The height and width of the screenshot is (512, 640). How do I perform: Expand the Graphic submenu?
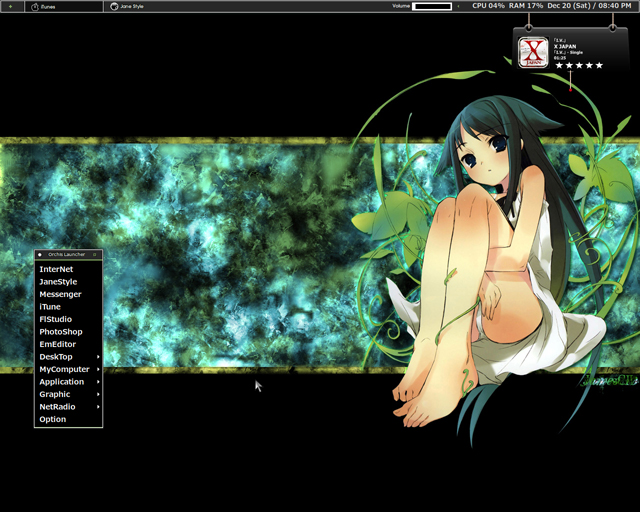(x=68, y=394)
